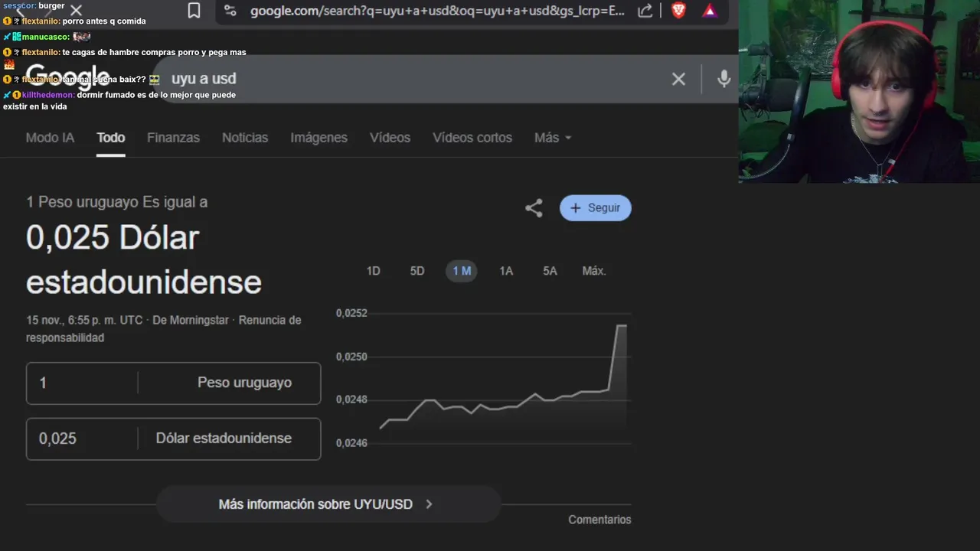Click the 0,025 dollar amount field
Image resolution: width=980 pixels, height=551 pixels.
coord(82,439)
